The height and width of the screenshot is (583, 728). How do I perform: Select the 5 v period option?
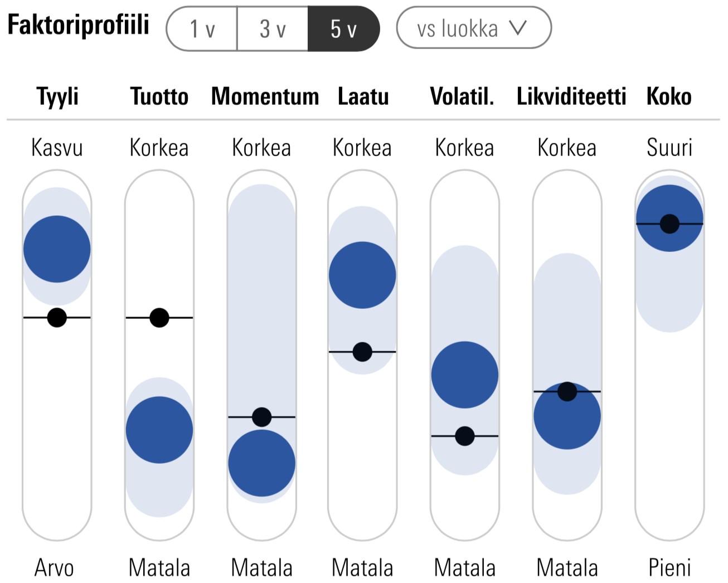343,29
